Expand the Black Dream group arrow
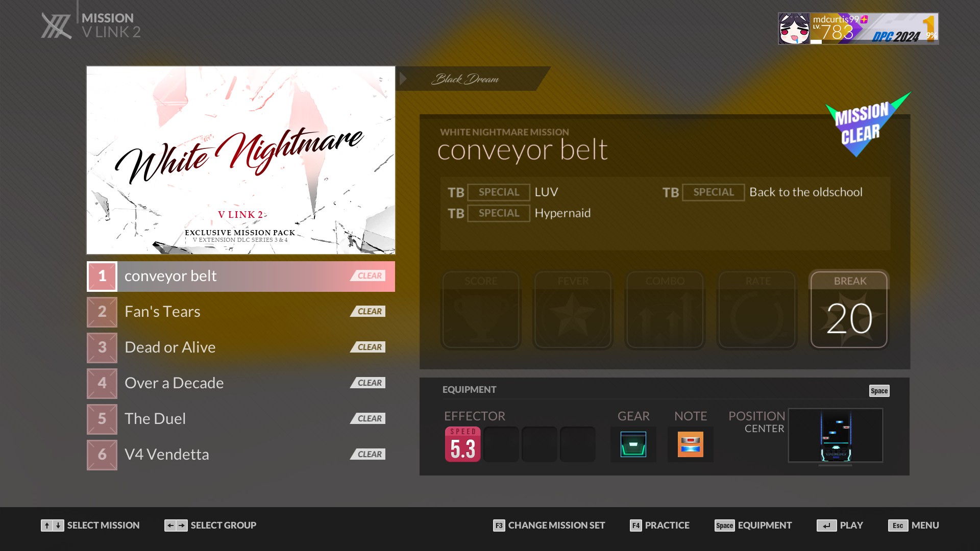 pyautogui.click(x=403, y=79)
